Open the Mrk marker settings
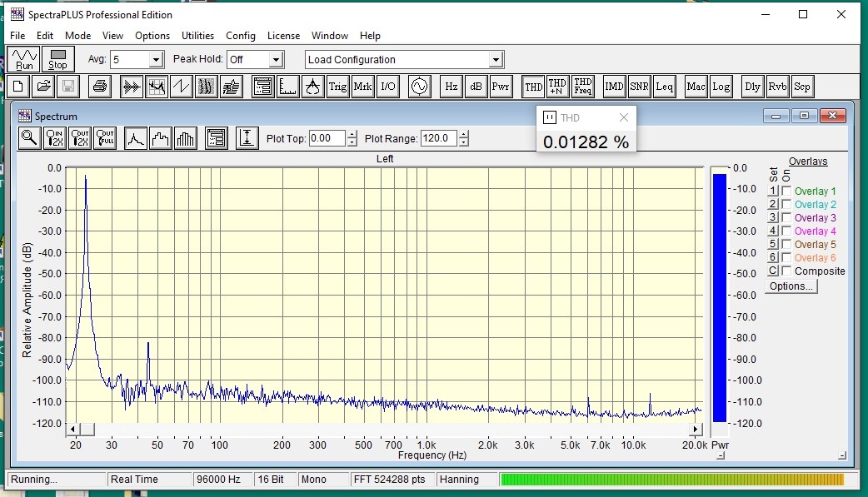868x497 pixels. pos(362,87)
